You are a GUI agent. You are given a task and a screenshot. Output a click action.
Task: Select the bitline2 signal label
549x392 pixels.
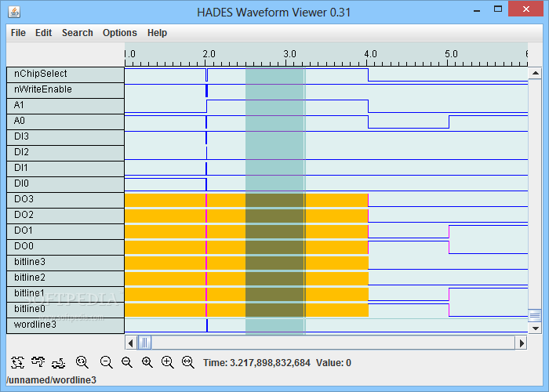pos(65,278)
